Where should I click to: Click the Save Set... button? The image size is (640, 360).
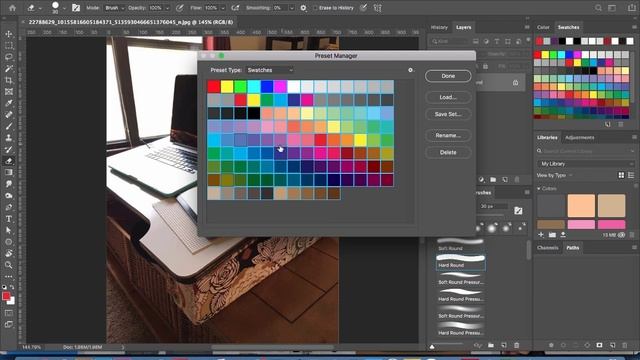448,114
